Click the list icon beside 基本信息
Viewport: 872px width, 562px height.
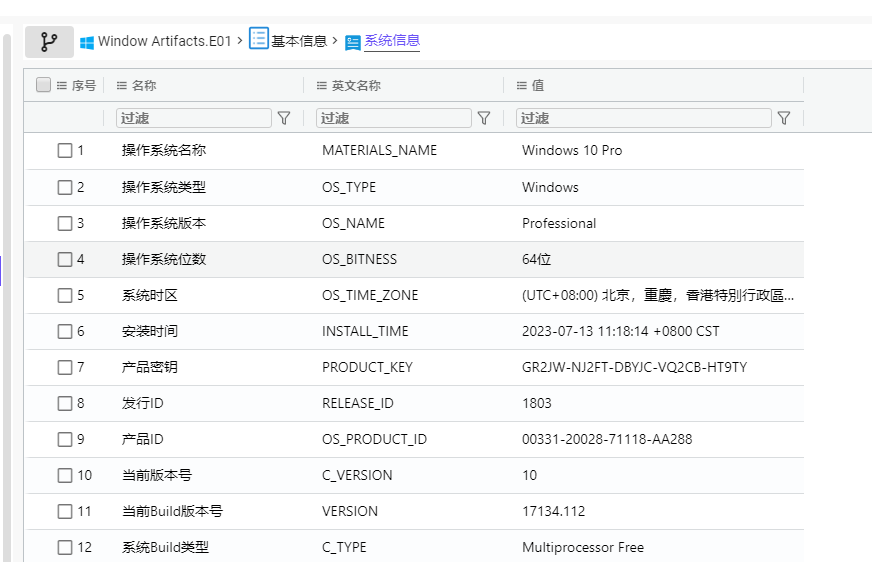tap(259, 38)
